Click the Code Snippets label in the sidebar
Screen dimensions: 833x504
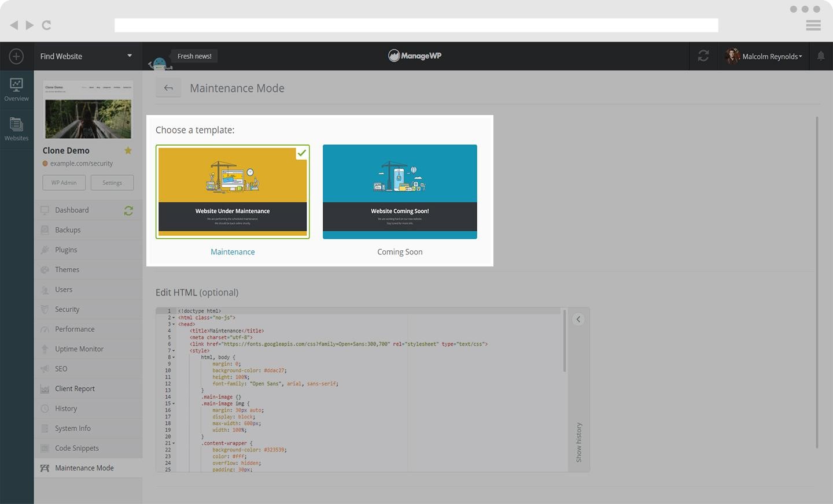coord(77,449)
